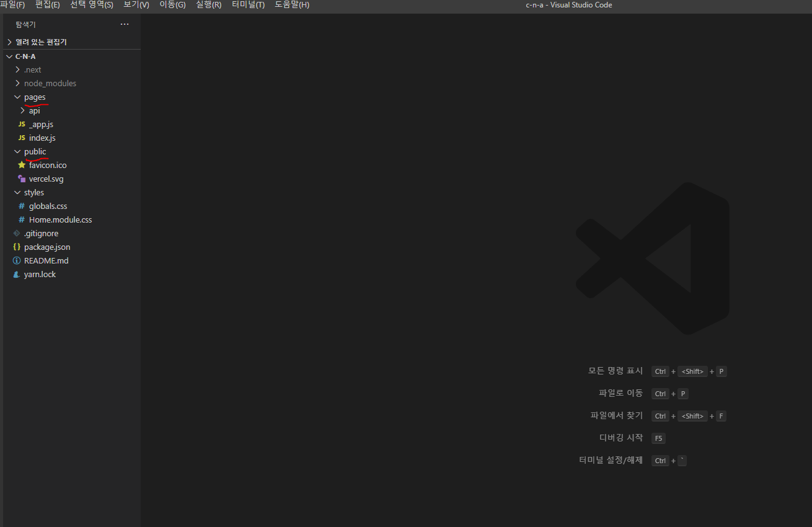
Task: Open the 이동(G) menu
Action: 172,5
